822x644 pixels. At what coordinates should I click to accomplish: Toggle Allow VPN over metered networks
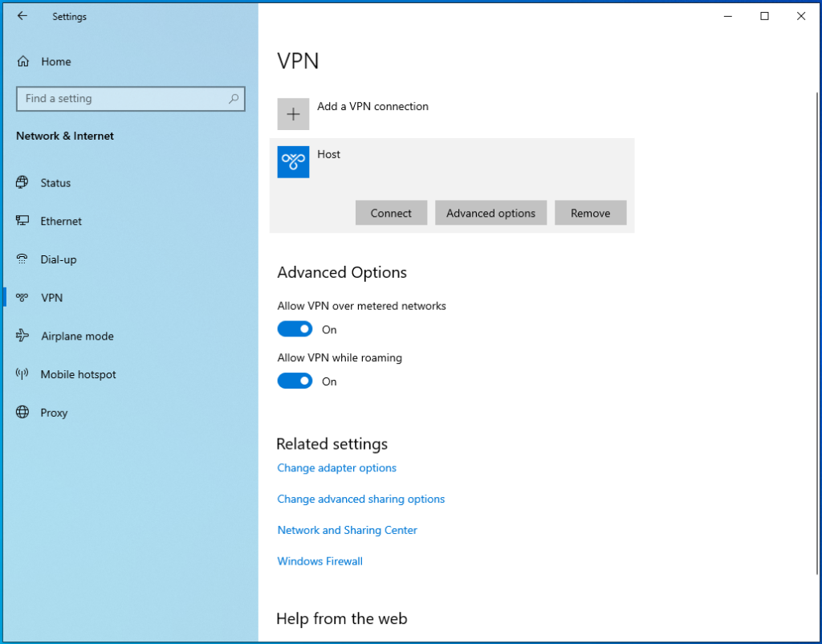(295, 329)
